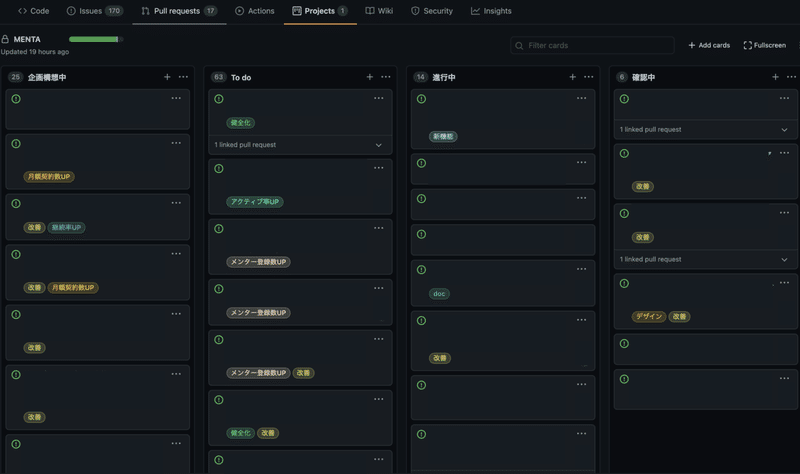The width and height of the screenshot is (800, 474).
Task: Open the Wiki tab
Action: click(379, 11)
